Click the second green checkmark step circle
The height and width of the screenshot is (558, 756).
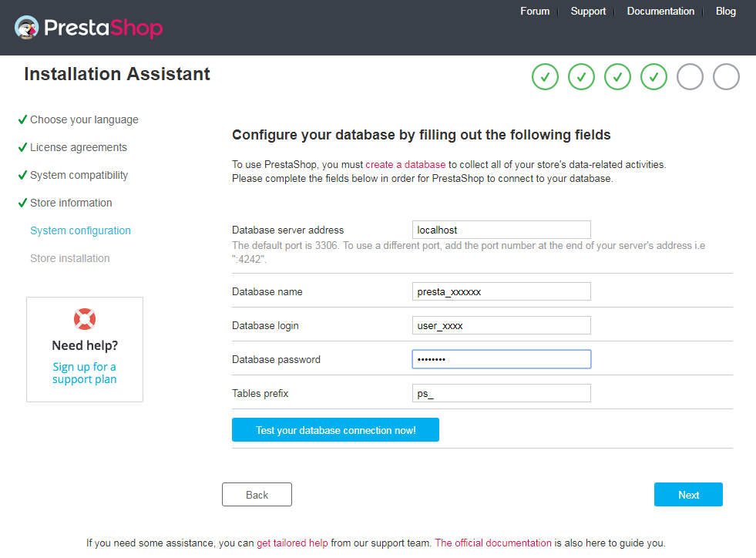point(581,76)
